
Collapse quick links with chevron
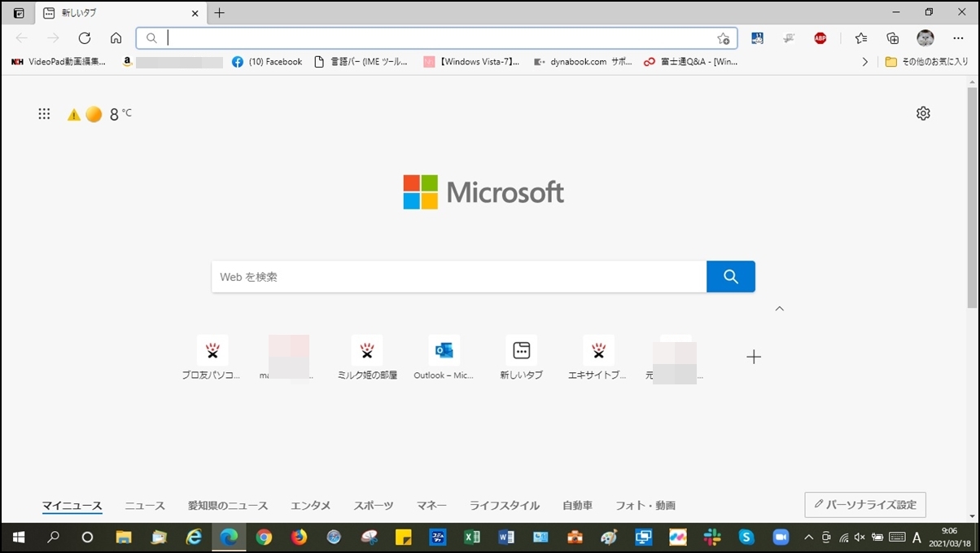780,309
